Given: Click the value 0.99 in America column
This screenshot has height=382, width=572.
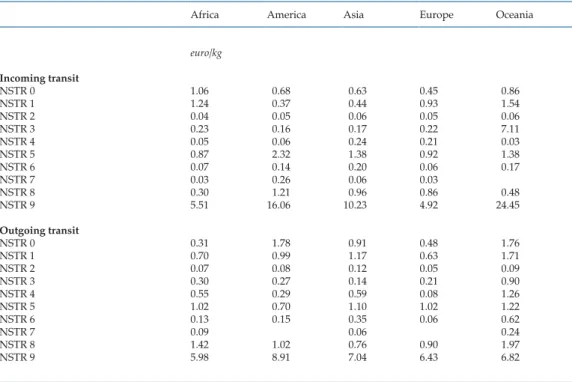Looking at the screenshot, I should click(x=281, y=256).
